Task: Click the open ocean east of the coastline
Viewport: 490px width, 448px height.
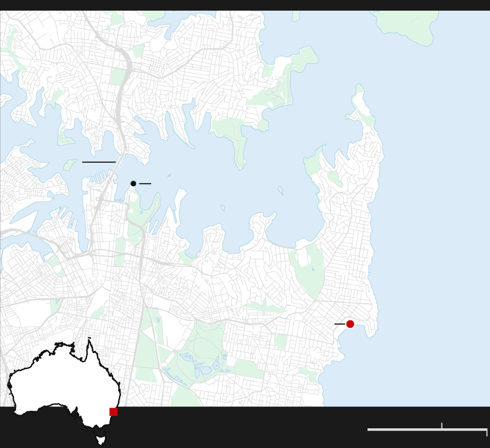Action: (x=437, y=213)
